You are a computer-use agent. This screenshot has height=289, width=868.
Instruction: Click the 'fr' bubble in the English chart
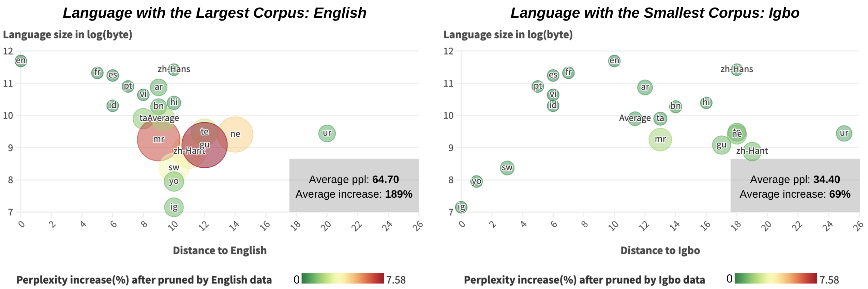(98, 72)
